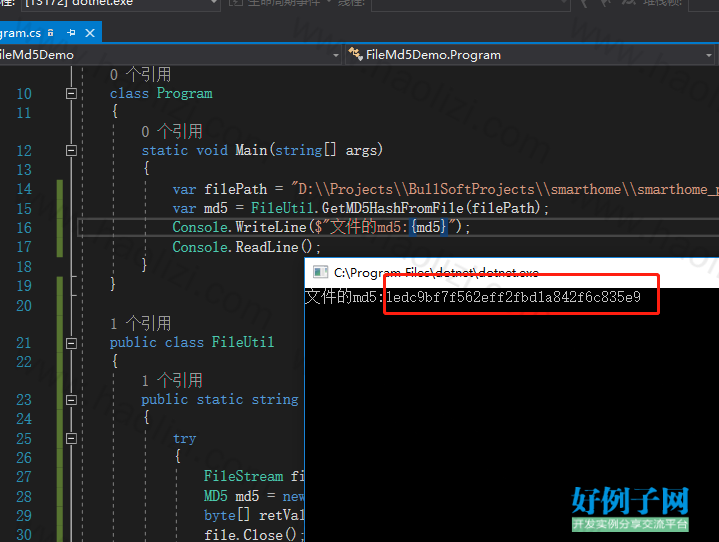The image size is (719, 542).
Task: Open the FileMd5Demo.Program class dropdown
Action: tap(709, 55)
